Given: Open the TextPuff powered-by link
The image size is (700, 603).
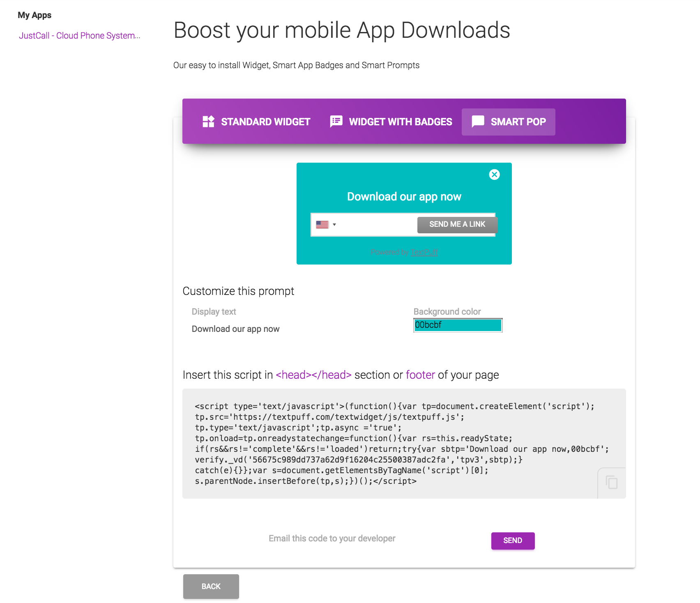Looking at the screenshot, I should point(424,252).
